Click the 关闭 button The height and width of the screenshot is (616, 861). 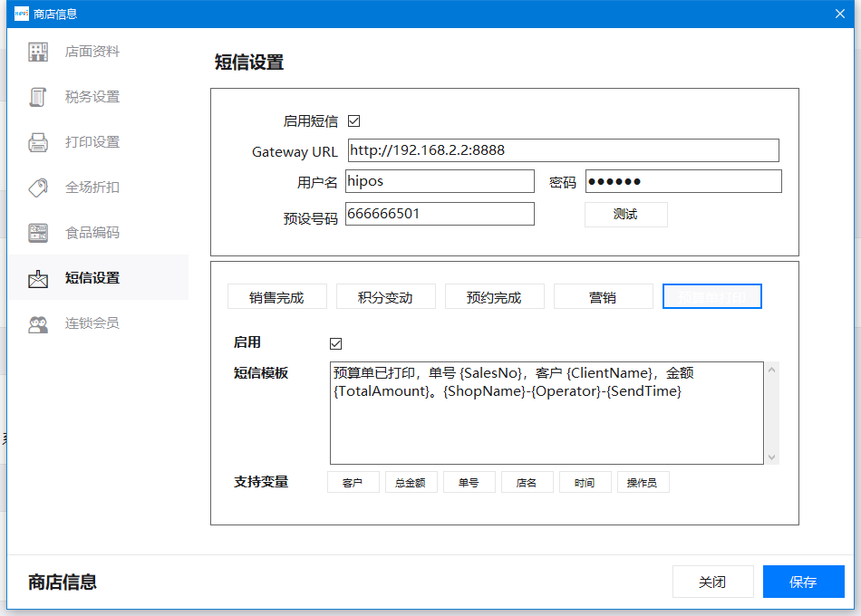click(x=712, y=582)
